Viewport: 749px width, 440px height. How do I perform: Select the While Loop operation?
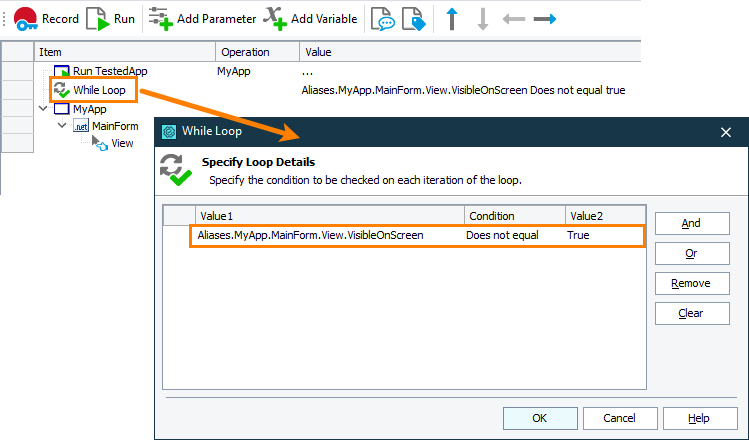(x=99, y=90)
